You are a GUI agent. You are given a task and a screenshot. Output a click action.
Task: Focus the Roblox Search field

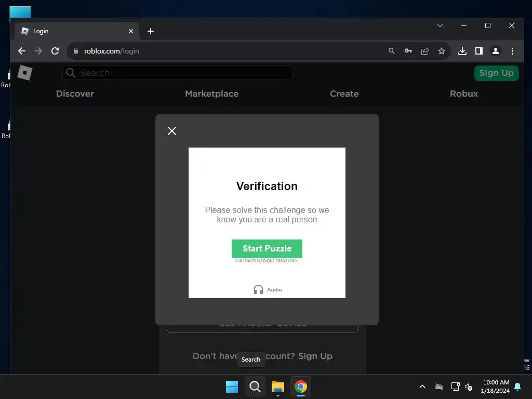(x=178, y=73)
